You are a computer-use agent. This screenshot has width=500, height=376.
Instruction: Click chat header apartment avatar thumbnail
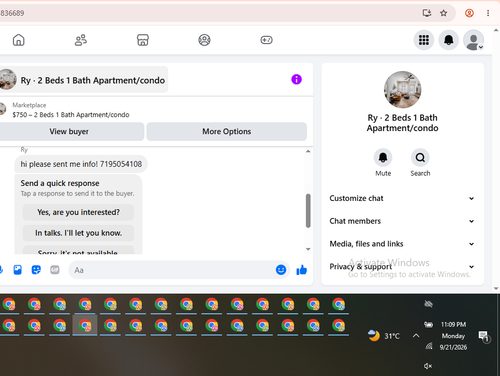point(7,79)
